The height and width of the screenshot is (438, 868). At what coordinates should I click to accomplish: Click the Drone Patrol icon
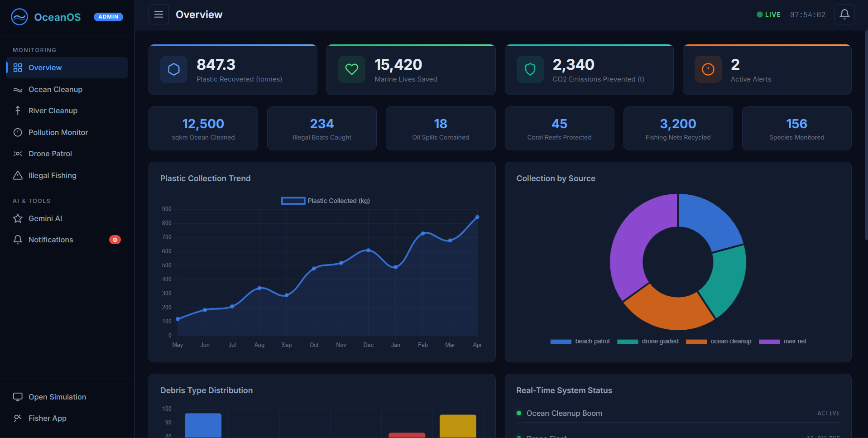click(18, 154)
